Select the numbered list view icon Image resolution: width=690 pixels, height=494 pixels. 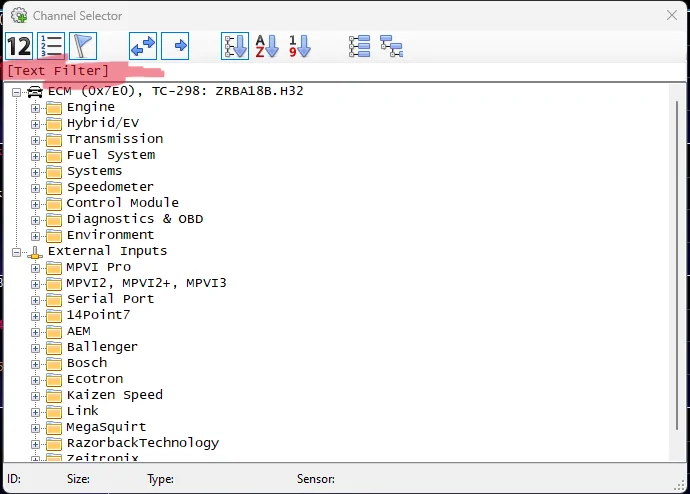point(51,46)
